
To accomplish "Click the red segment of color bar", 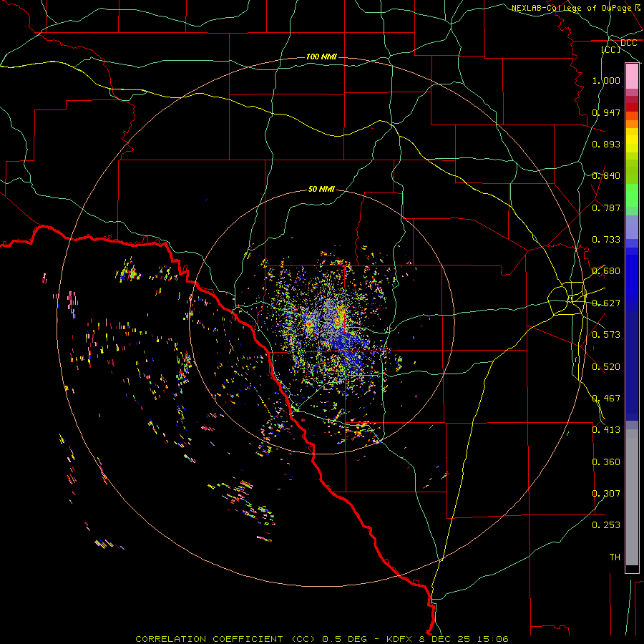I will [x=632, y=107].
